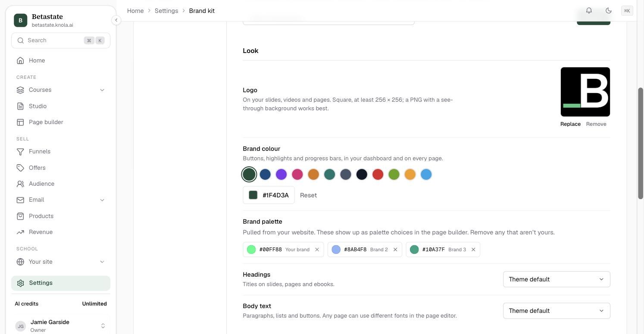This screenshot has height=334, width=644.
Task: Click the Products bag icon
Action: point(20,216)
